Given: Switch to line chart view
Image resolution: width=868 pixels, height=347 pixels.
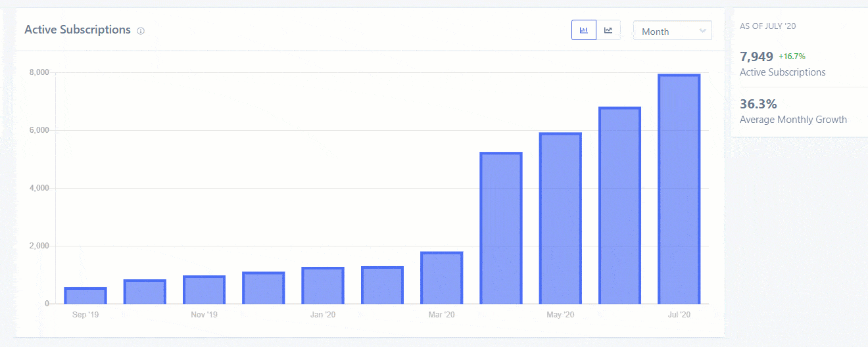Looking at the screenshot, I should coord(608,30).
